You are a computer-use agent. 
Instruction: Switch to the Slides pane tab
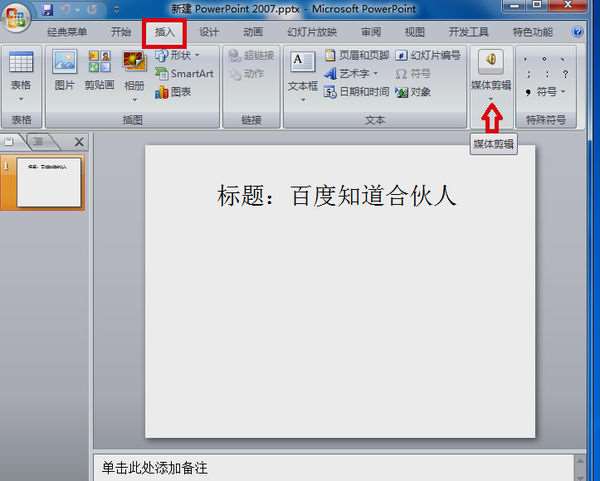pos(9,142)
